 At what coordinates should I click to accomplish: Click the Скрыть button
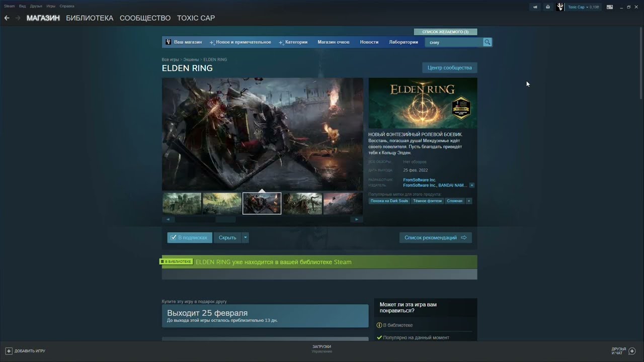[227, 237]
